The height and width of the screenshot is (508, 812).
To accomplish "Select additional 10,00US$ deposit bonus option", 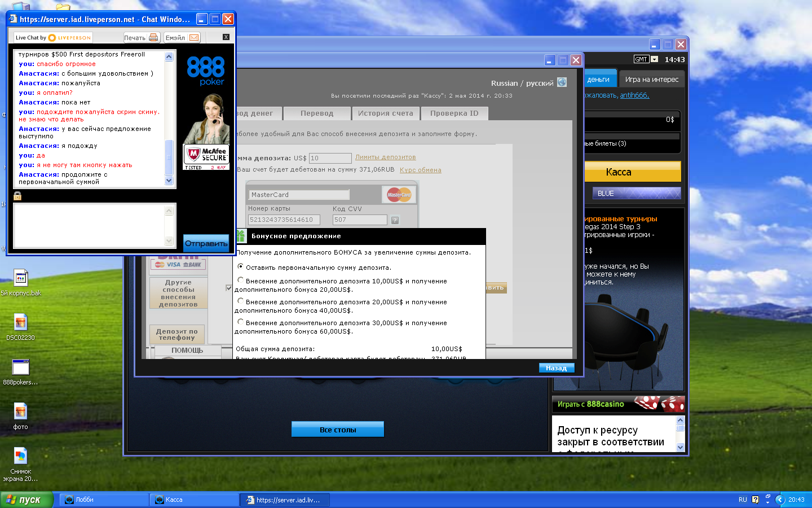I will [241, 280].
